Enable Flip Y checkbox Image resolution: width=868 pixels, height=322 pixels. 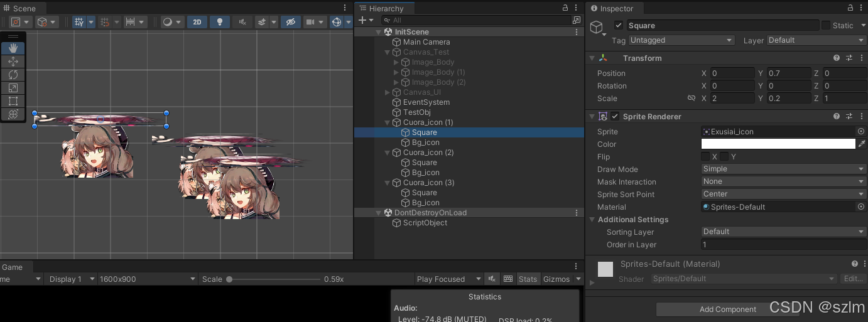click(724, 157)
